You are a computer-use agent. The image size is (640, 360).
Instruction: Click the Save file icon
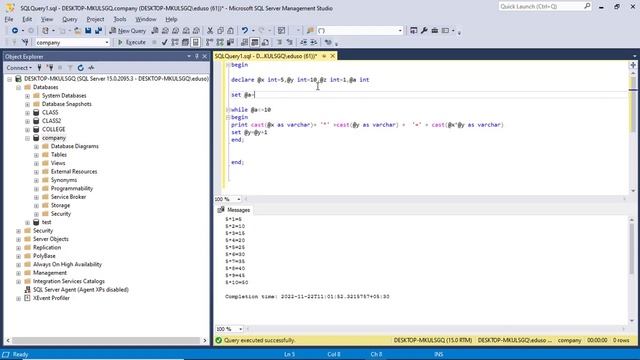point(88,31)
